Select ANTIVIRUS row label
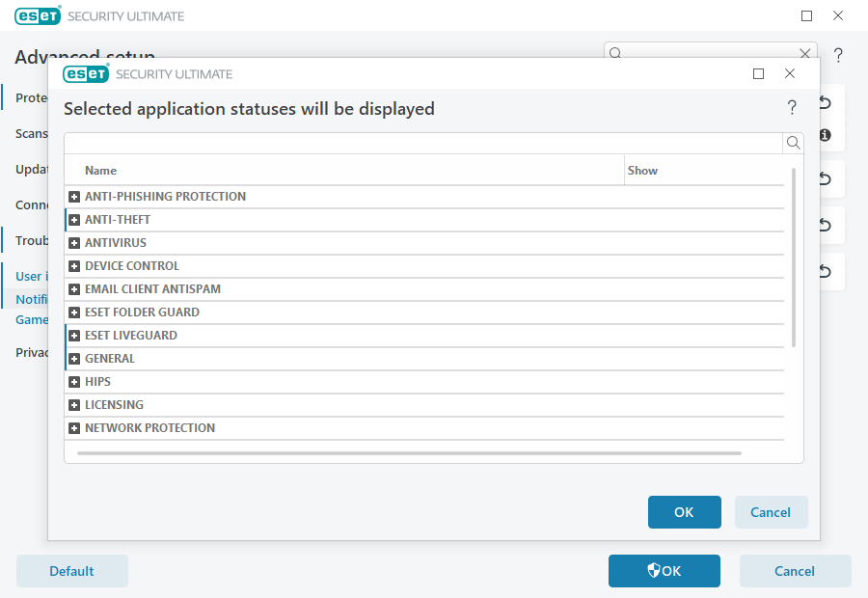The width and height of the screenshot is (868, 598). click(116, 243)
